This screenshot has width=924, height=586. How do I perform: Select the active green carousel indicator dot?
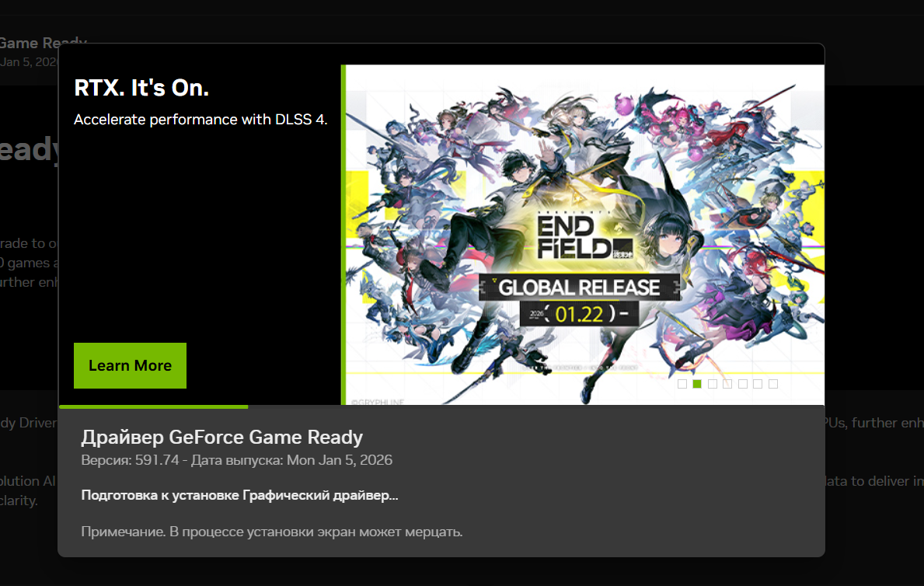[x=697, y=384]
